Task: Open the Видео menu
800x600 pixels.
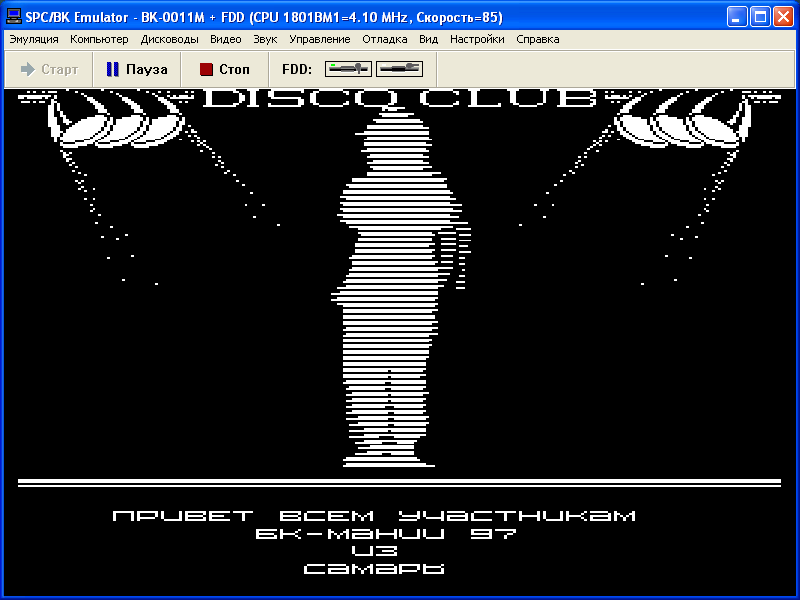Action: 226,39
